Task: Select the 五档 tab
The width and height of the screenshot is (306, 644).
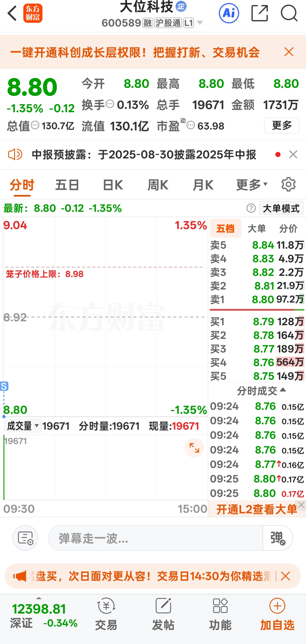Action: (225, 228)
